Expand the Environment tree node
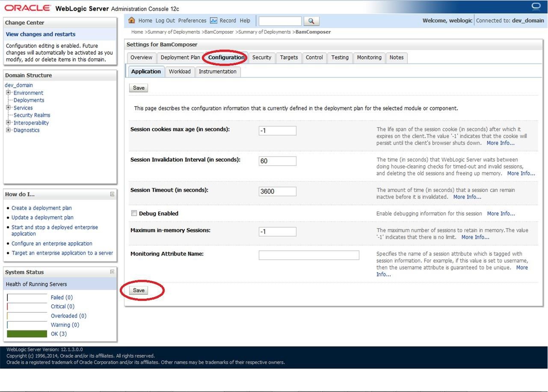This screenshot has height=392, width=548. pos(8,92)
